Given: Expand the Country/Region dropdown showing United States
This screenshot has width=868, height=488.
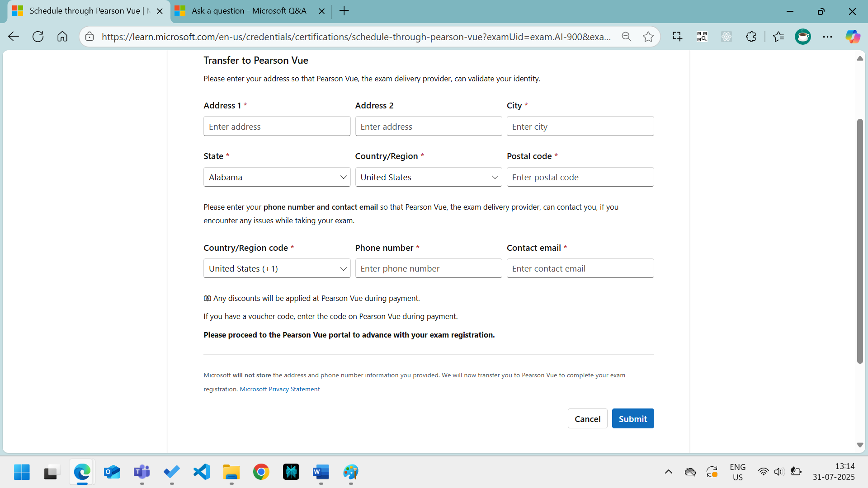Looking at the screenshot, I should pos(429,177).
